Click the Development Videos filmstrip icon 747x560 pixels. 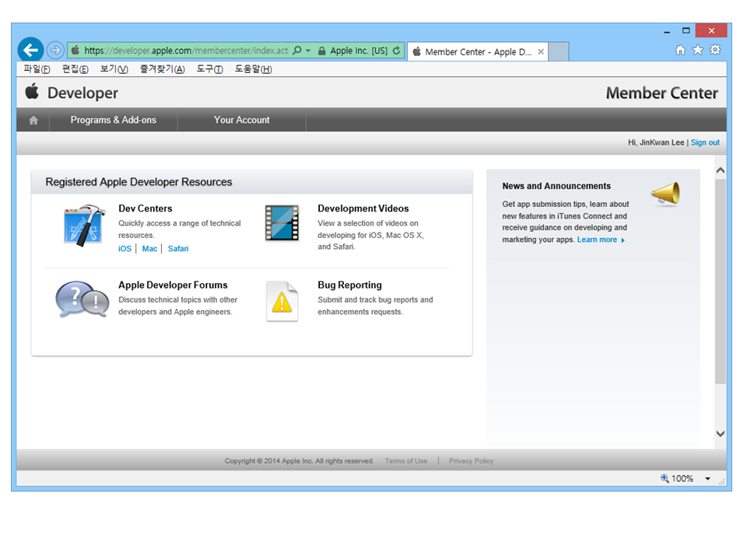point(282,223)
